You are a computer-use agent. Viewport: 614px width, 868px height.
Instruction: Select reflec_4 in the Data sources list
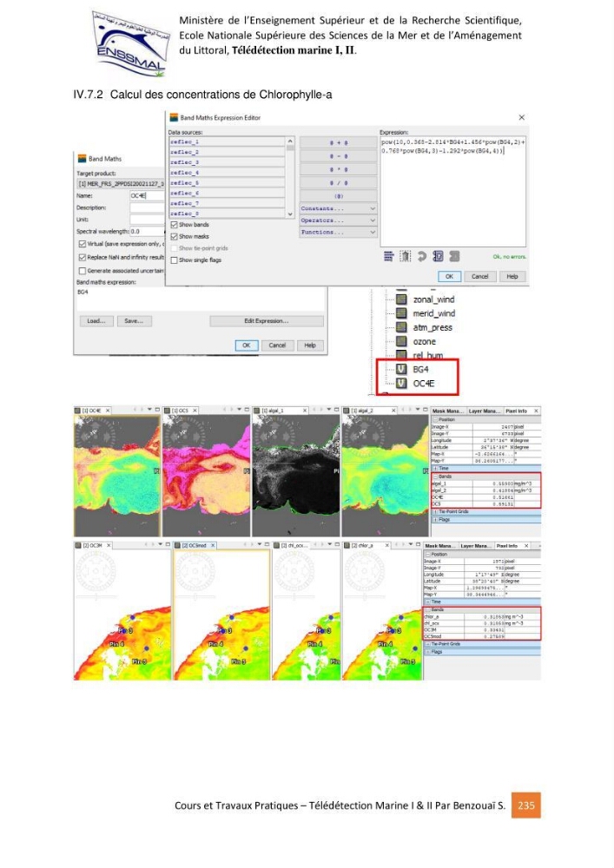(x=227, y=173)
